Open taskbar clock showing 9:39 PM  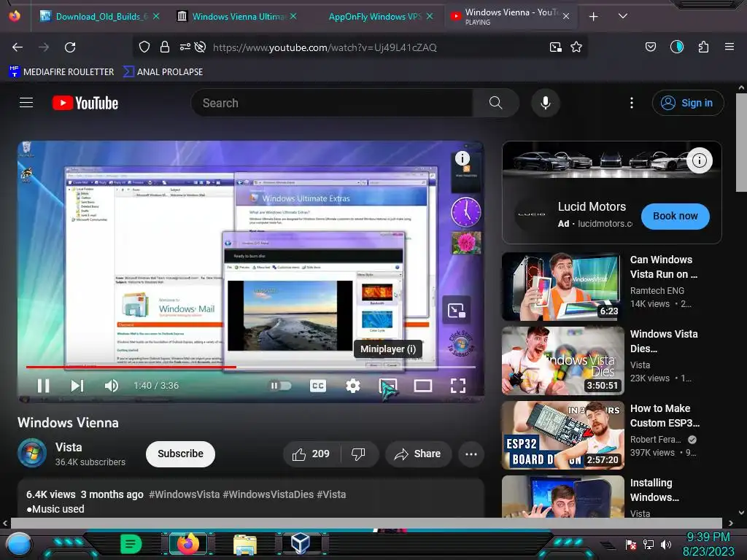click(708, 544)
